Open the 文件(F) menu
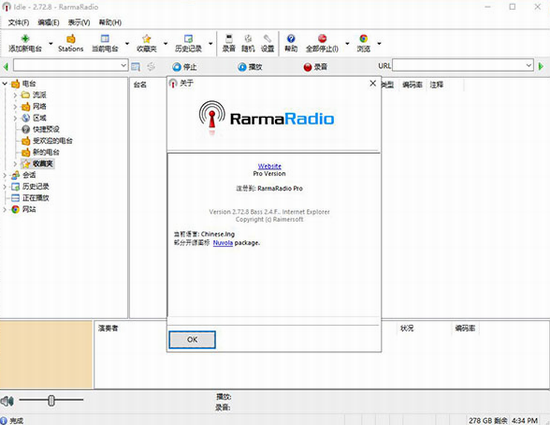The image size is (550, 425). pos(18,22)
